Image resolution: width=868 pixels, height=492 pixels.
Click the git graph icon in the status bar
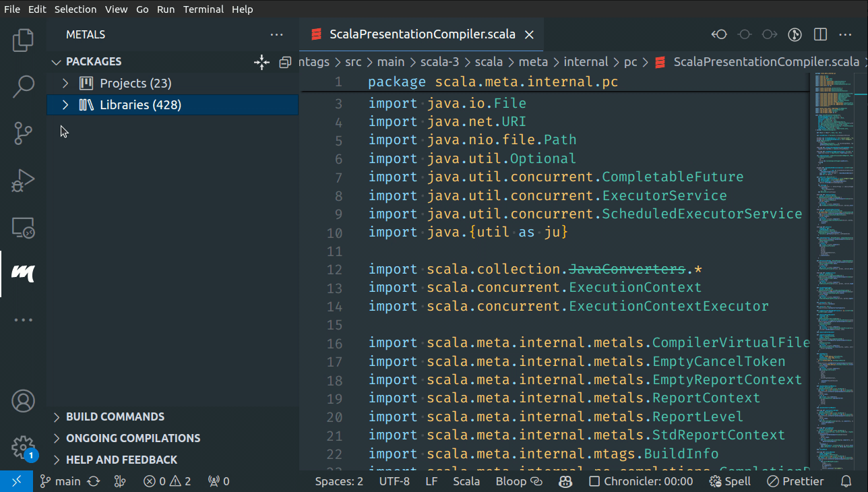click(x=120, y=481)
